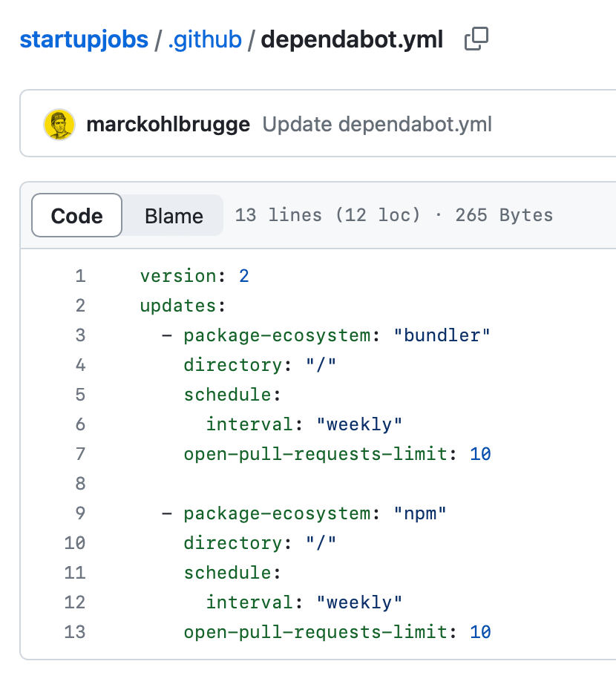Navigate to the .github folder link
The height and width of the screenshot is (687, 616).
[205, 39]
